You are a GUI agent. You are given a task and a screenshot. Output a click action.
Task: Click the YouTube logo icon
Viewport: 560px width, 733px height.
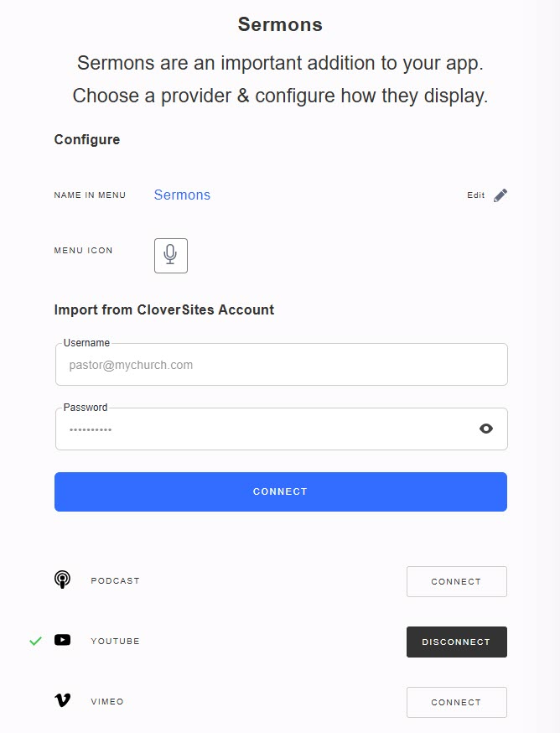click(x=62, y=640)
